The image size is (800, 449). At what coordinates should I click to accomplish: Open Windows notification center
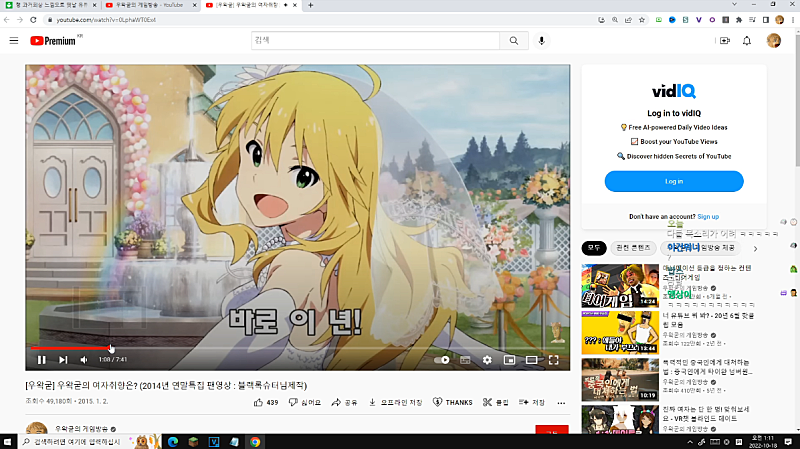[x=788, y=442]
